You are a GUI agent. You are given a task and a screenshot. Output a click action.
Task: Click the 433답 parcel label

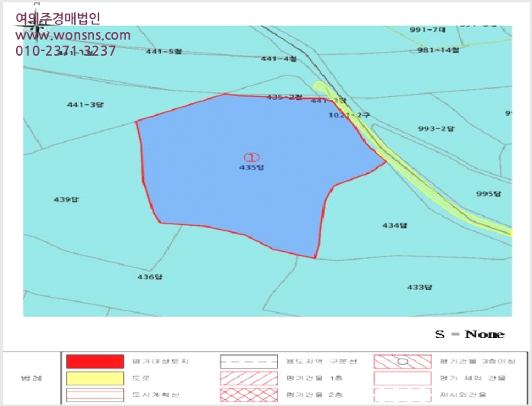click(x=420, y=287)
